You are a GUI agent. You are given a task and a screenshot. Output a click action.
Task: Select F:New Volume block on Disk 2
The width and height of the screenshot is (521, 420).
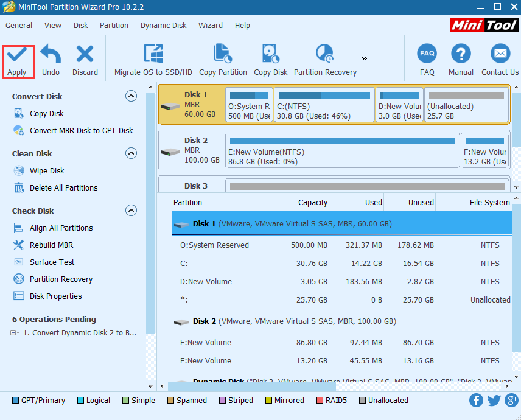tap(484, 150)
